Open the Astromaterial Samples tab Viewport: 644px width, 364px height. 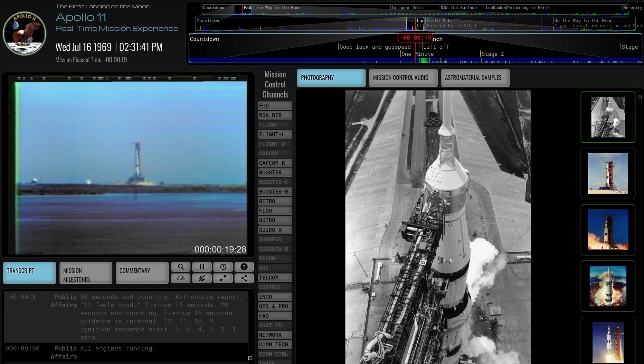(475, 78)
